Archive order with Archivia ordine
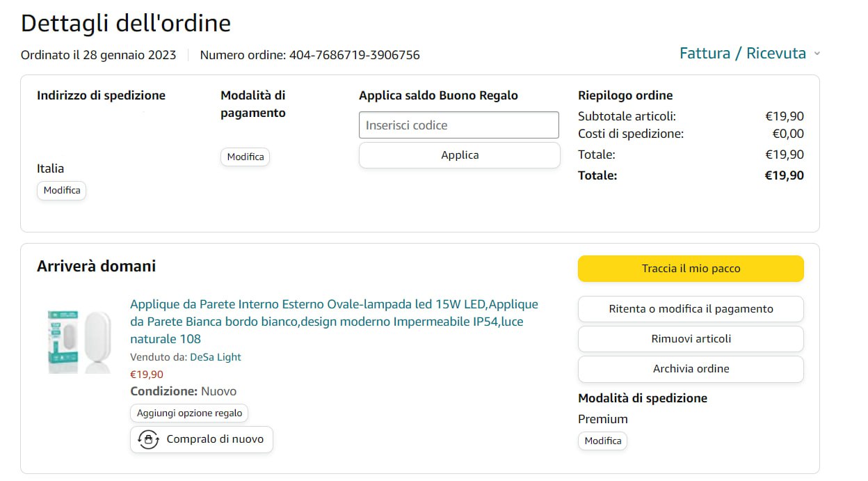 click(x=691, y=369)
